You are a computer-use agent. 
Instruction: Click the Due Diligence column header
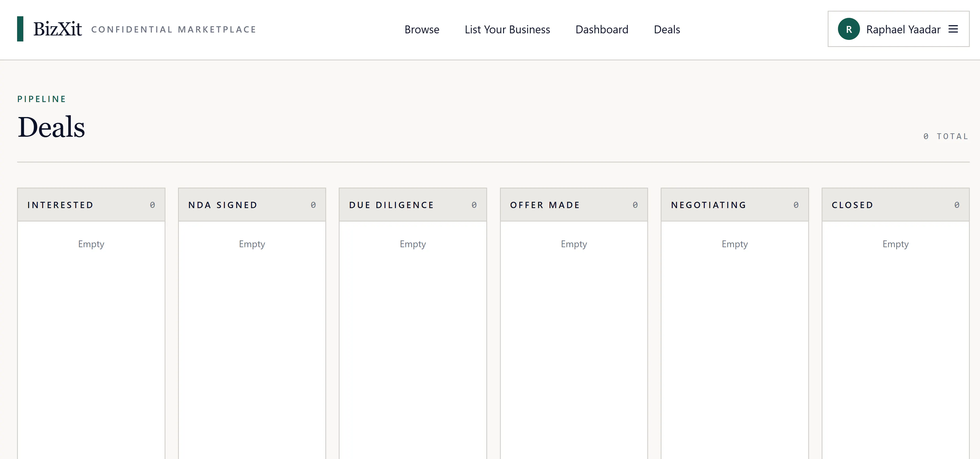[413, 205]
